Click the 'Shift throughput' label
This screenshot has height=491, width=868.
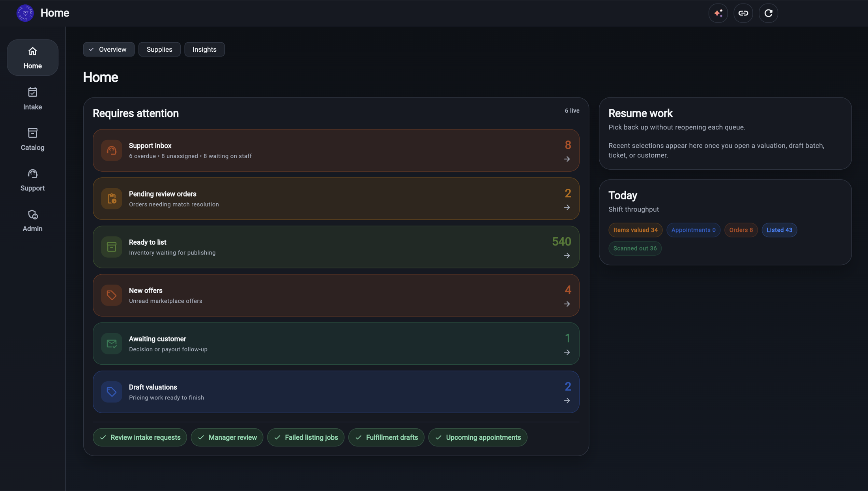click(x=634, y=210)
